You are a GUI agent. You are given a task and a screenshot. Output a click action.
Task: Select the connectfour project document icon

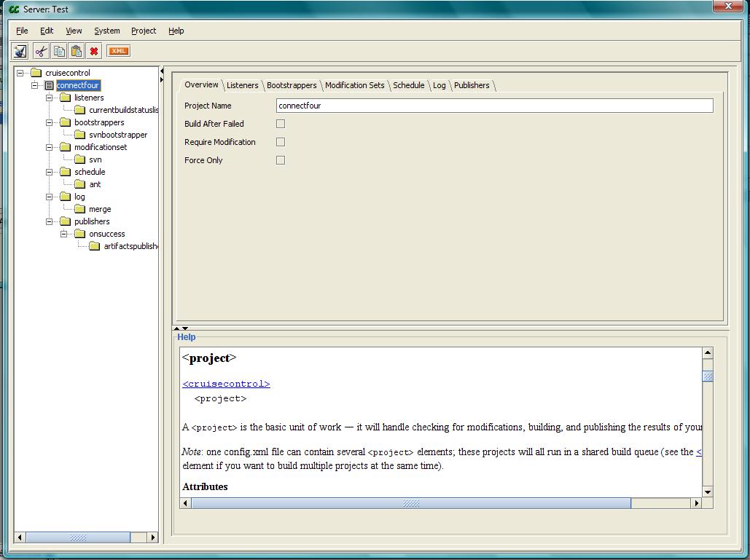(x=50, y=85)
